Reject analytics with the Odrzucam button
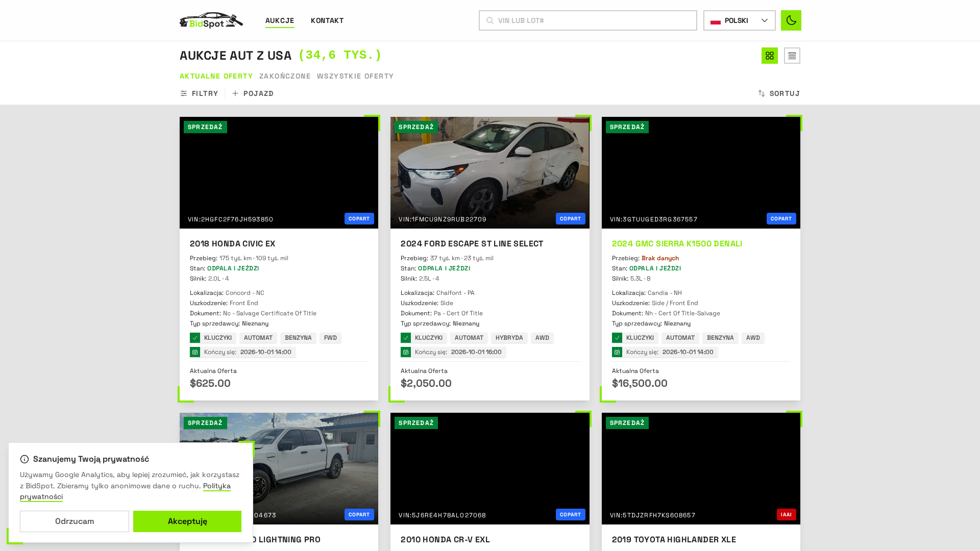This screenshot has width=980, height=551. point(75,521)
